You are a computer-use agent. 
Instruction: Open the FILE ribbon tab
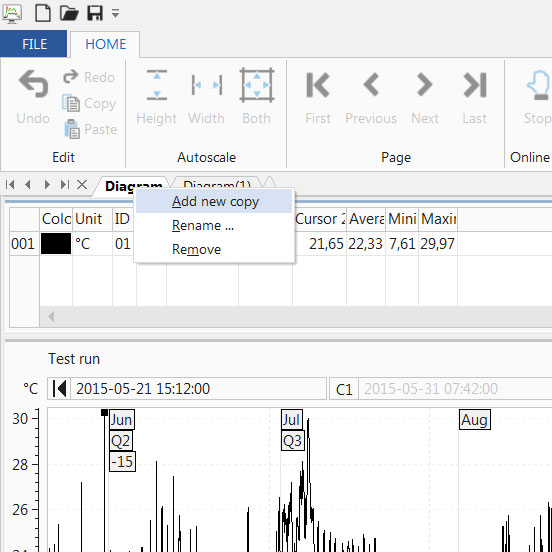click(x=33, y=44)
